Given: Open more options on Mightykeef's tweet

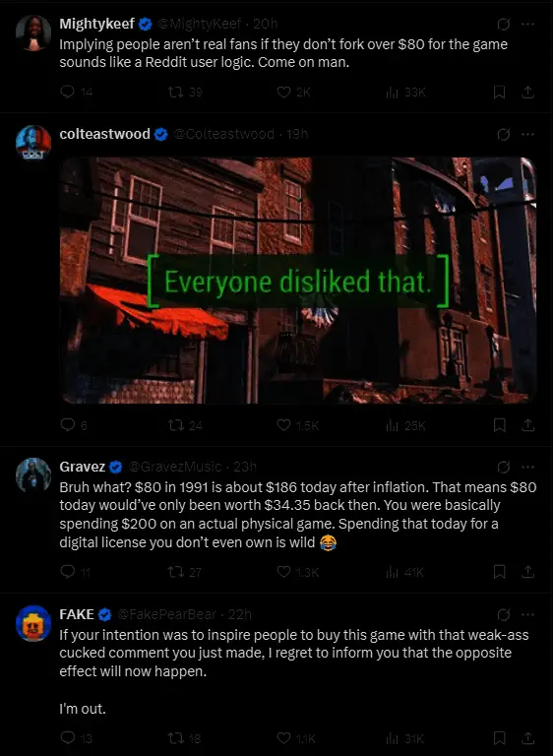Looking at the screenshot, I should click(x=528, y=24).
